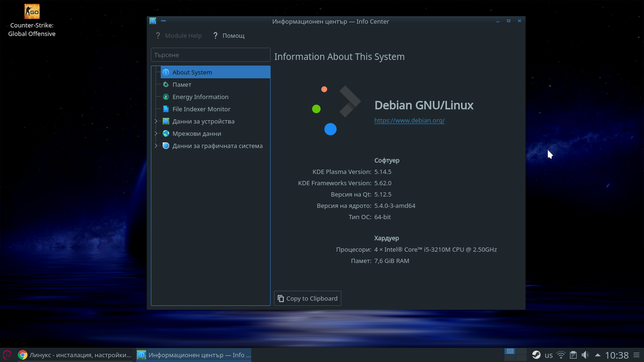Viewport: 644px width, 362px height.
Task: Show hidden system tray icons arrow
Action: point(598,355)
